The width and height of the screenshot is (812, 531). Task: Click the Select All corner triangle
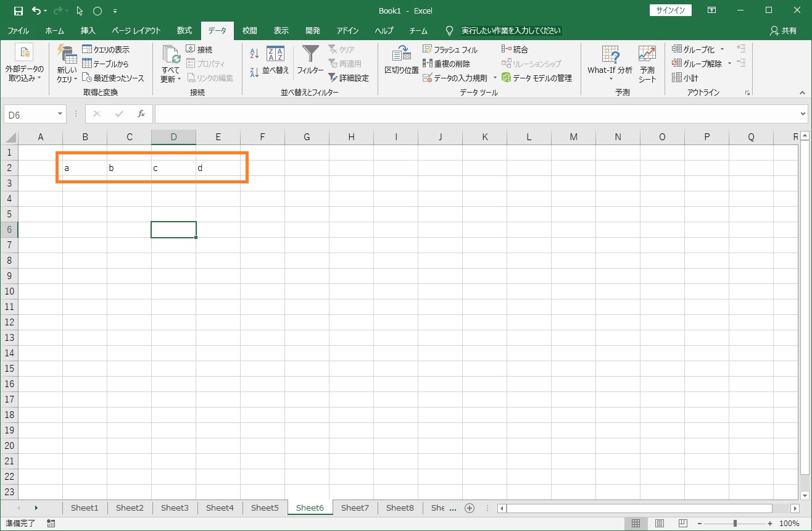coord(10,137)
